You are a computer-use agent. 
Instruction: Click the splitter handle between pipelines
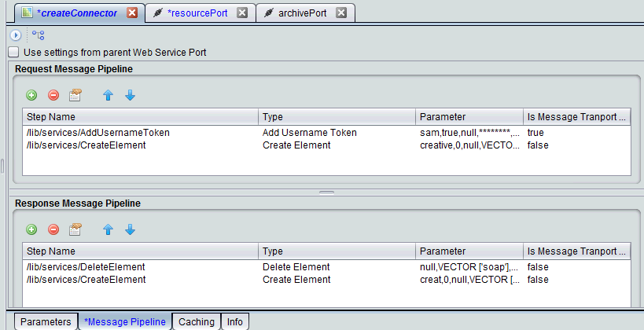point(327,192)
